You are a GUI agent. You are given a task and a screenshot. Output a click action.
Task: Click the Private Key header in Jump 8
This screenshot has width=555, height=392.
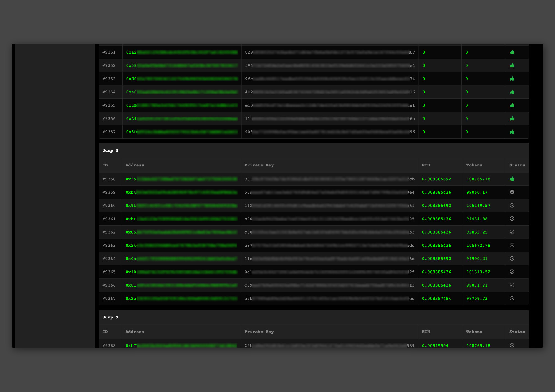click(x=259, y=165)
